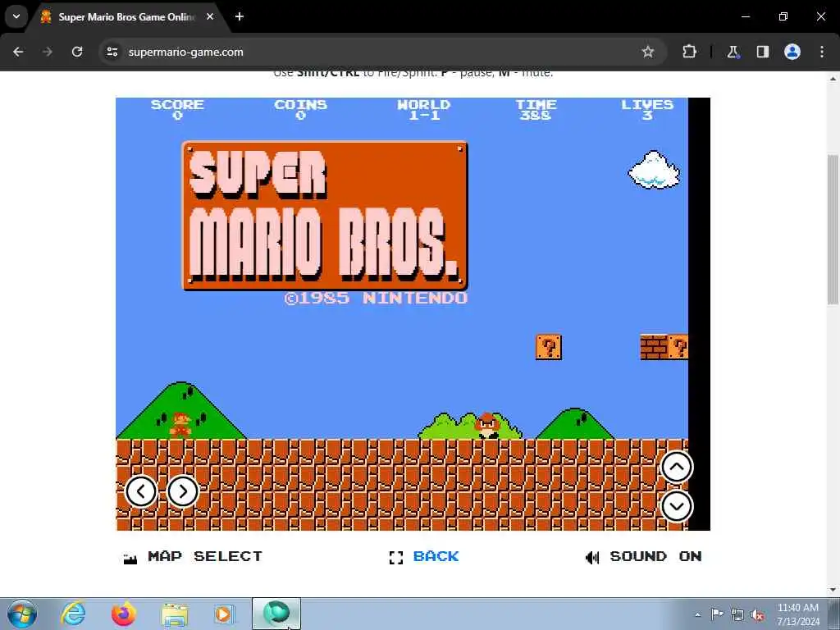The height and width of the screenshot is (630, 840).
Task: Click the lone question mark block
Action: pyautogui.click(x=549, y=347)
